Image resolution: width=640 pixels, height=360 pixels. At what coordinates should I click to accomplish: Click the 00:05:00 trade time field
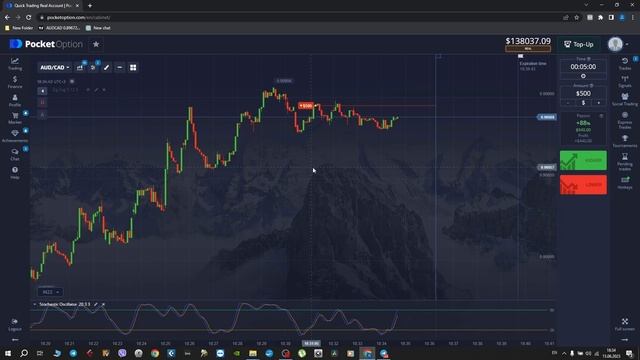[583, 67]
